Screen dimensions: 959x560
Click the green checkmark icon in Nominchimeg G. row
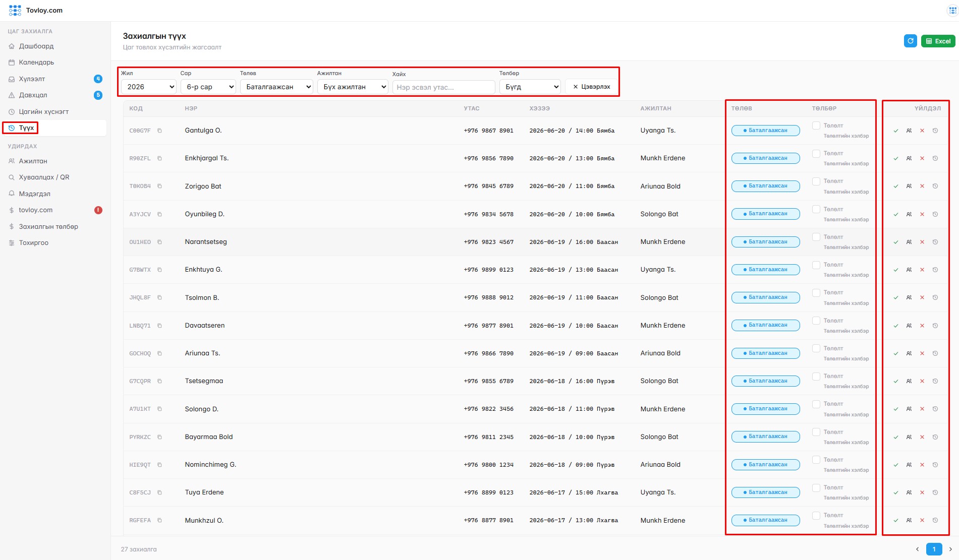896,465
